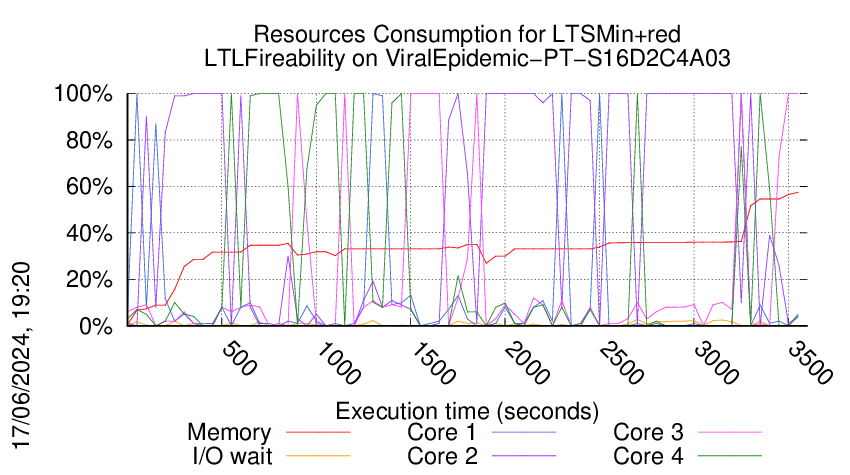Click the Core 1 legend label
The height and width of the screenshot is (475, 850).
coord(441,432)
